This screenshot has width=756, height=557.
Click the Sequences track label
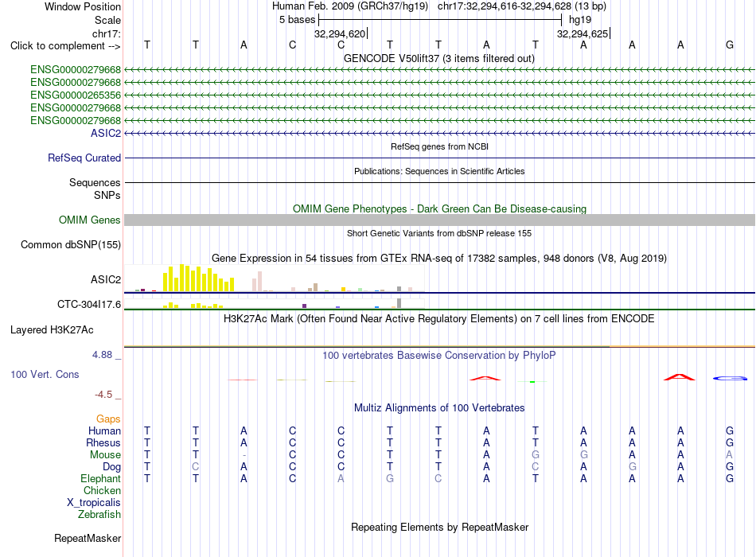coord(95,182)
